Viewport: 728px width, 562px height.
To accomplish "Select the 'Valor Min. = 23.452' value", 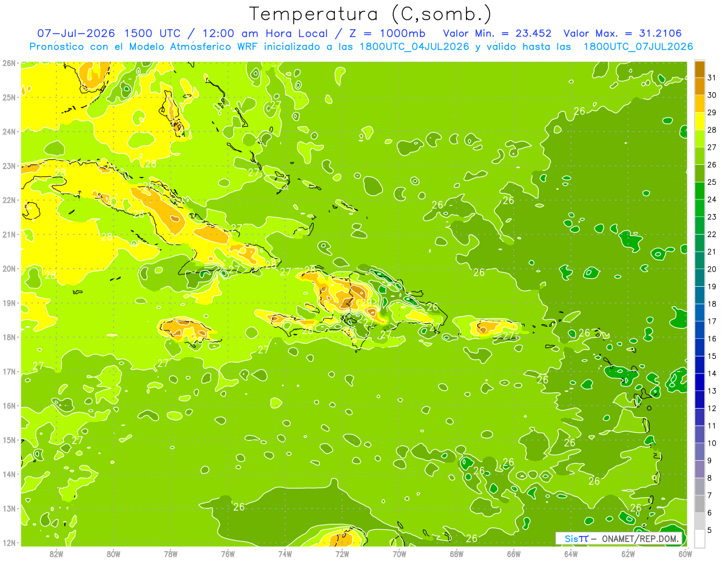I will [497, 33].
